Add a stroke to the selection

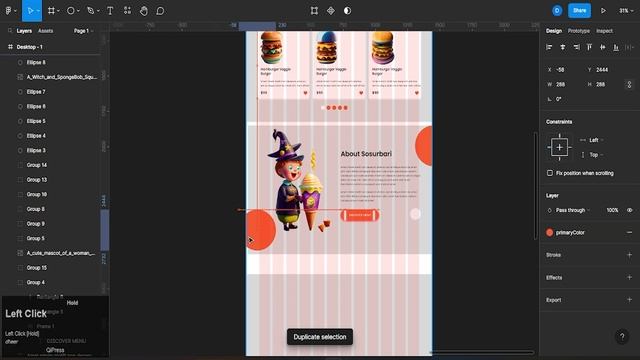pos(629,255)
